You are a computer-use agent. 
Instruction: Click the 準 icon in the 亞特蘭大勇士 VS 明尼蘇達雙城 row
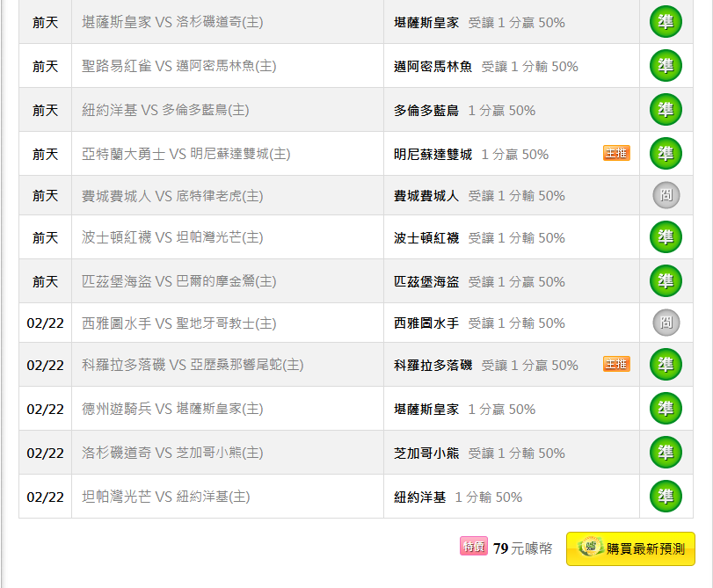666,154
